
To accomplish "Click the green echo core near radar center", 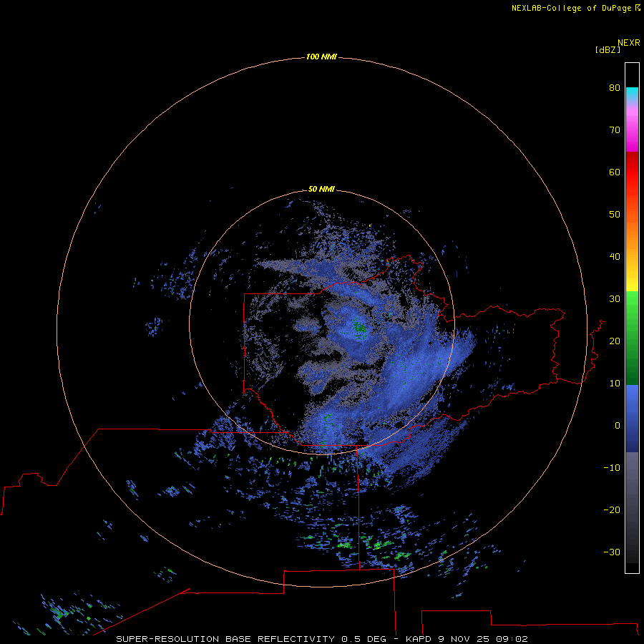I will [x=360, y=328].
